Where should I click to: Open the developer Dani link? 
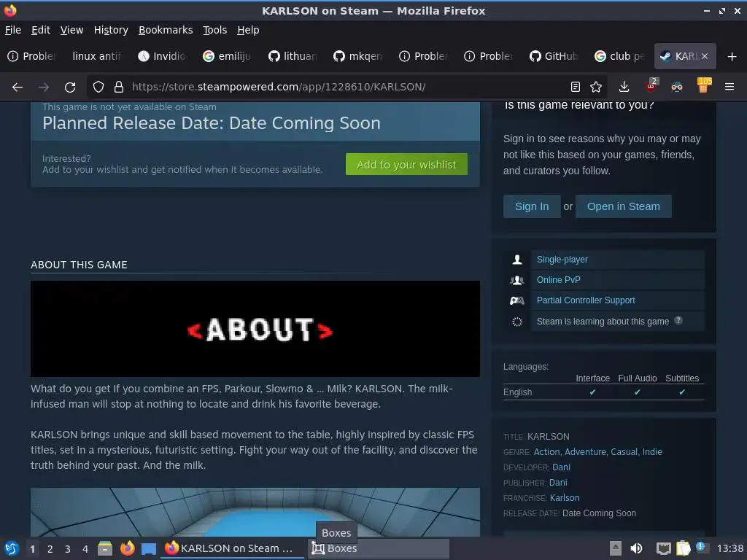coord(561,467)
